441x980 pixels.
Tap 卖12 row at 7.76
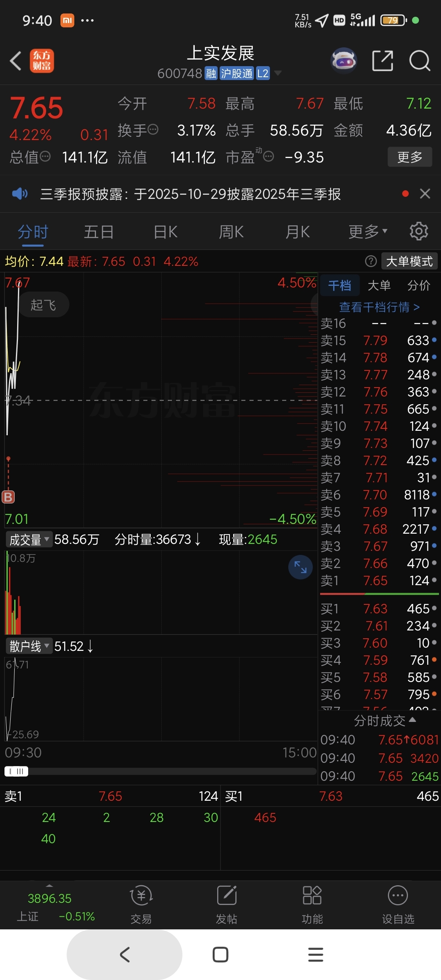pyautogui.click(x=379, y=392)
